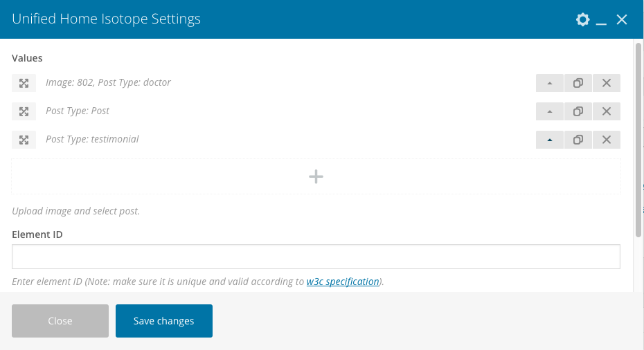Click the Save changes button
Image resolution: width=644 pixels, height=350 pixels.
click(x=164, y=321)
